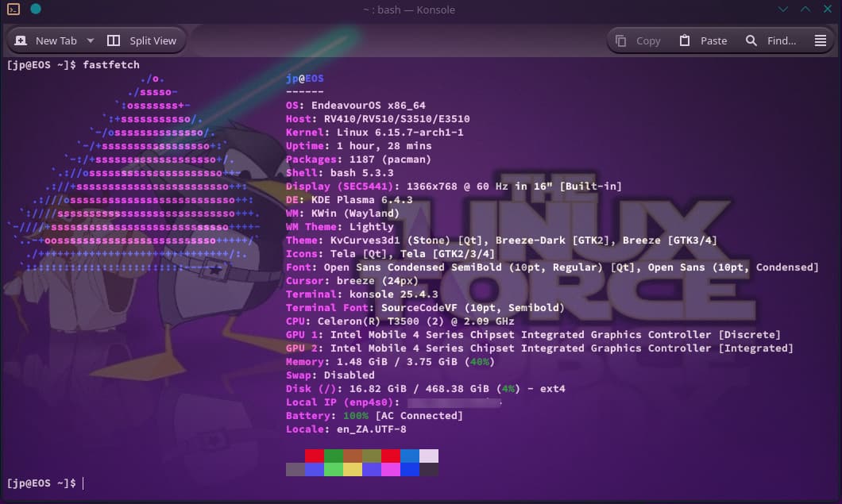Click the 'GPU 1' line marked [Discrete]
842x504 pixels.
point(533,334)
